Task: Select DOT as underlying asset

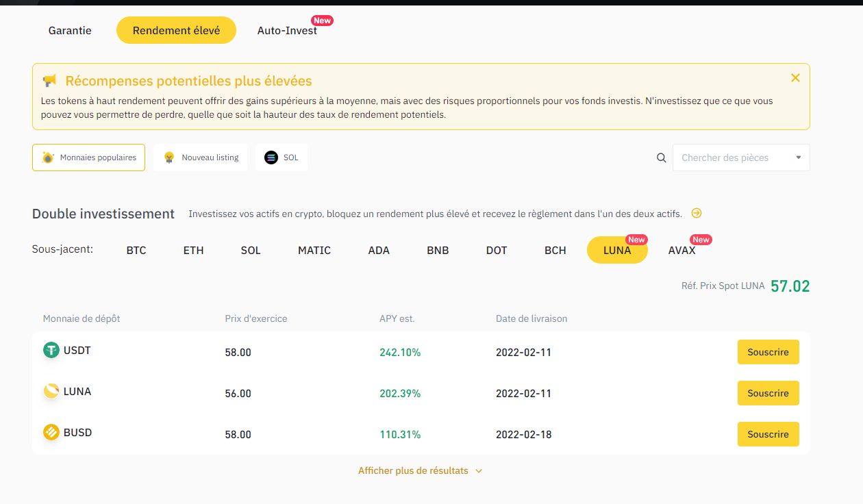Action: [497, 250]
